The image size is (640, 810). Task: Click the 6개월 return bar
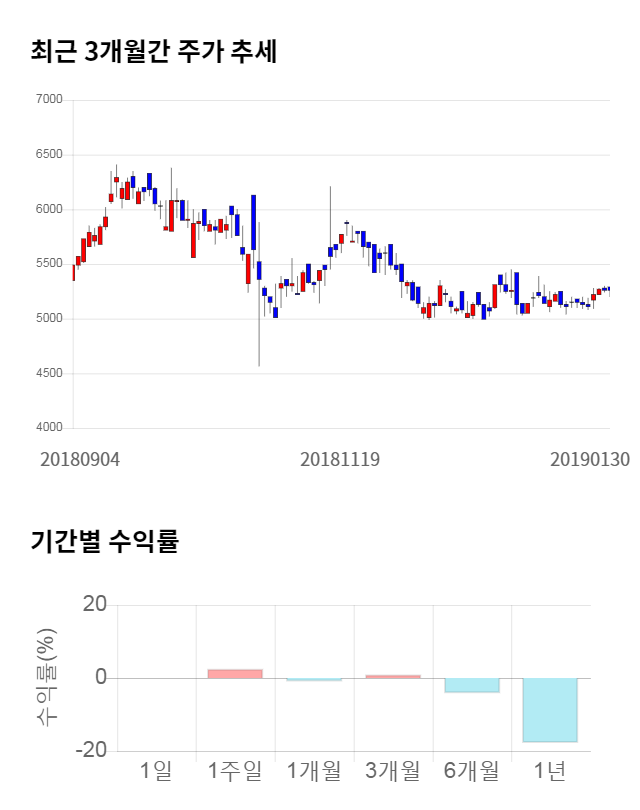(x=471, y=685)
